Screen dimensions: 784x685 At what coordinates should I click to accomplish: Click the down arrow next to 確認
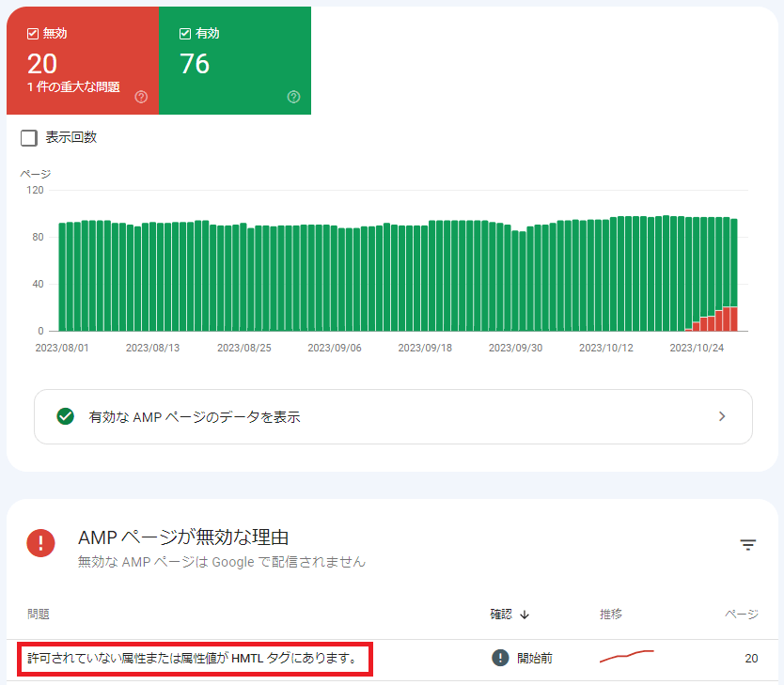[525, 615]
